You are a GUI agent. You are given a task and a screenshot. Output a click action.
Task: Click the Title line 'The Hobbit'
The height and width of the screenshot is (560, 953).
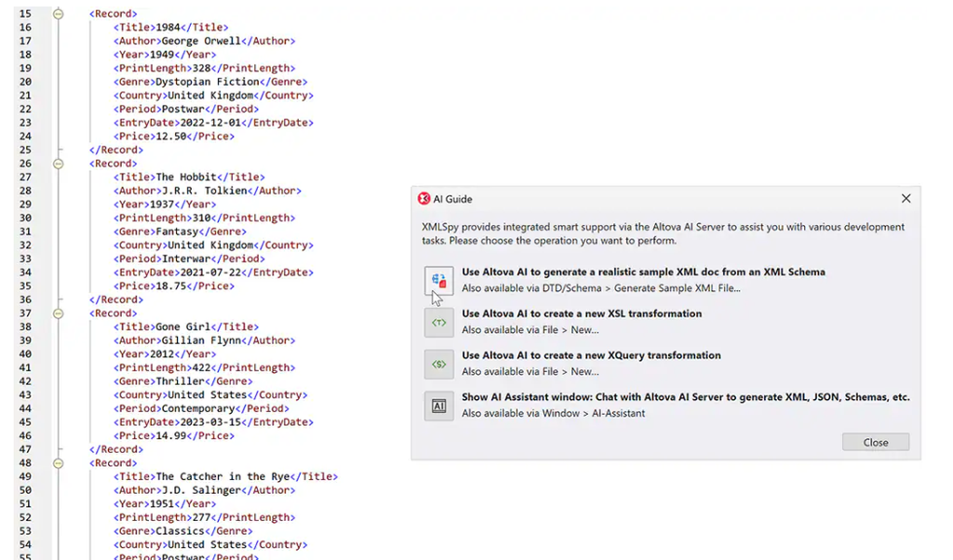189,178
